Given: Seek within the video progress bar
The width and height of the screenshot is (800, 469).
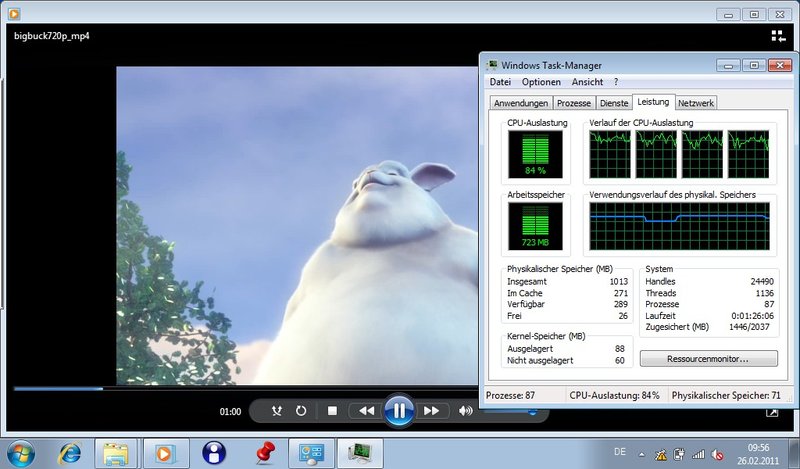Looking at the screenshot, I should [x=245, y=389].
